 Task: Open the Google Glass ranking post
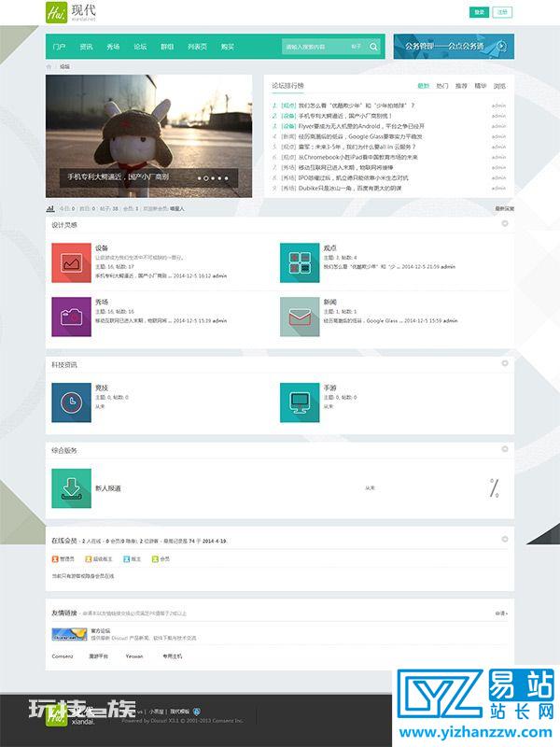360,136
